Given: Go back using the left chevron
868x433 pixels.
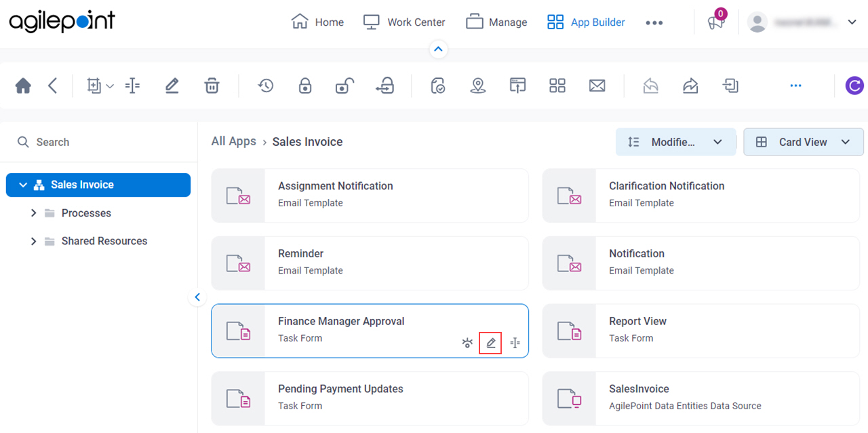Looking at the screenshot, I should (53, 86).
